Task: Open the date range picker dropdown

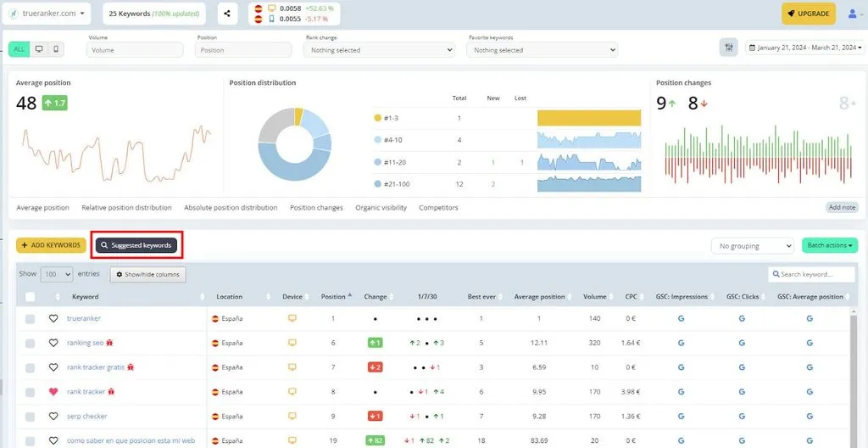Action: pyautogui.click(x=805, y=48)
